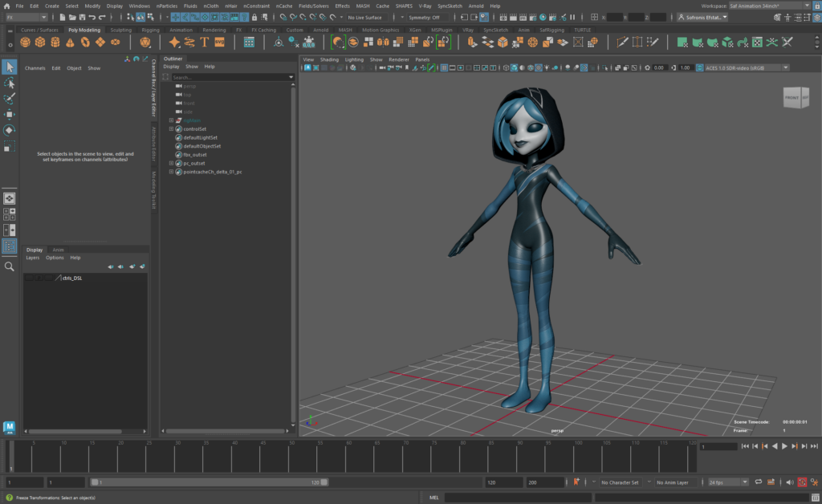Toggle the audio mute speaker icon
822x504 pixels.
[790, 482]
